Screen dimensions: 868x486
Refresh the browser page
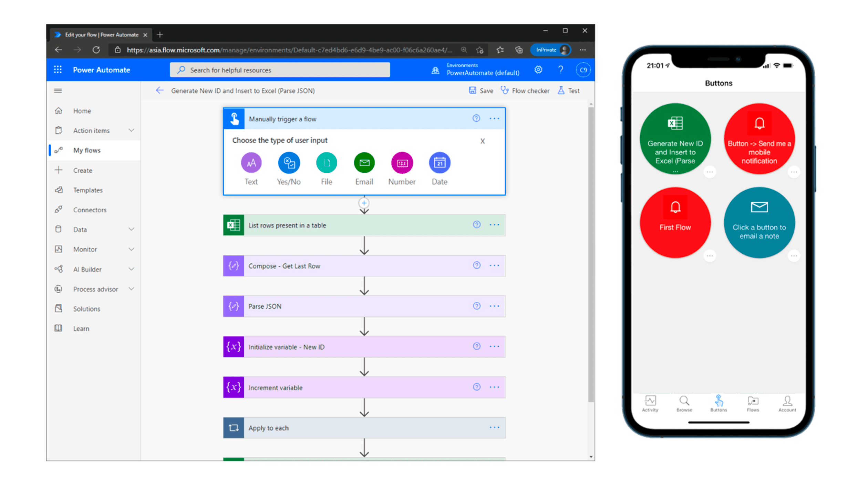click(96, 50)
